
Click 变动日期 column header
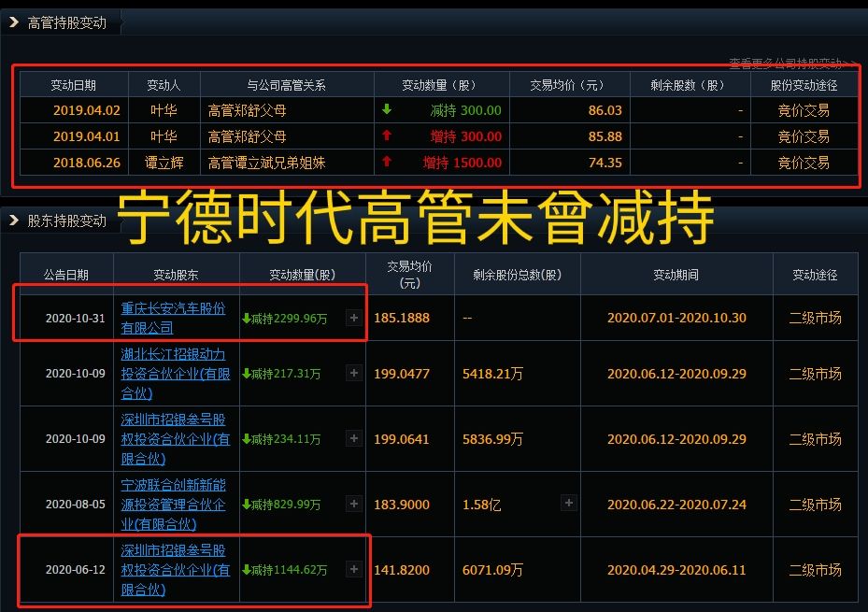(x=74, y=85)
